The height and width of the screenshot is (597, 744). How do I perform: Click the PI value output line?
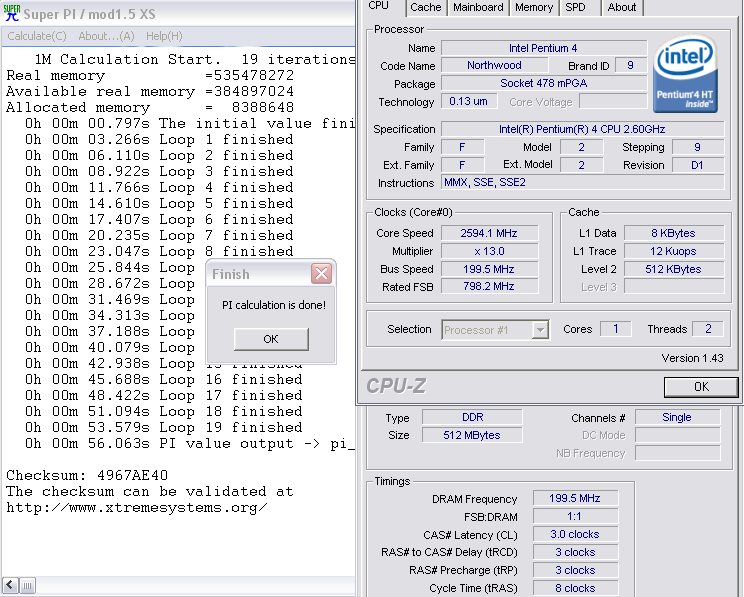[190, 444]
